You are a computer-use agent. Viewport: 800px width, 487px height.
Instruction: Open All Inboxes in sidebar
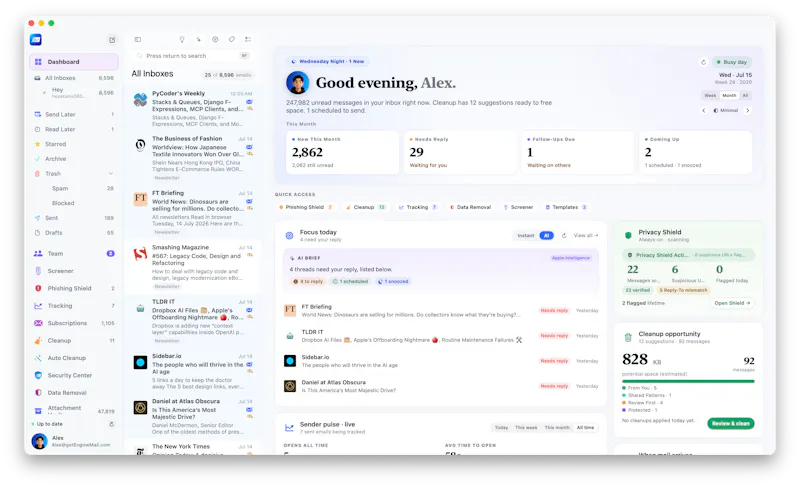coord(74,78)
